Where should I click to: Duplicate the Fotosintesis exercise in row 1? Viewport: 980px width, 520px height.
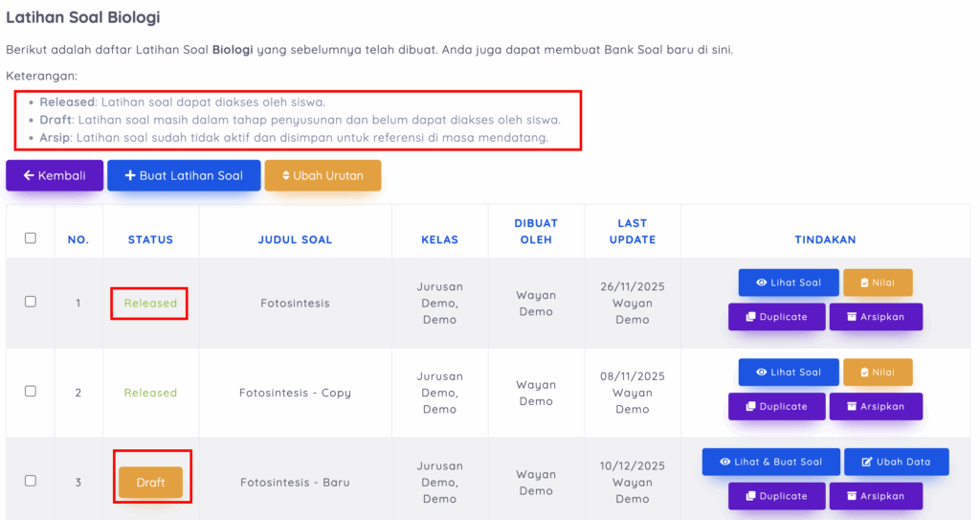click(x=777, y=317)
